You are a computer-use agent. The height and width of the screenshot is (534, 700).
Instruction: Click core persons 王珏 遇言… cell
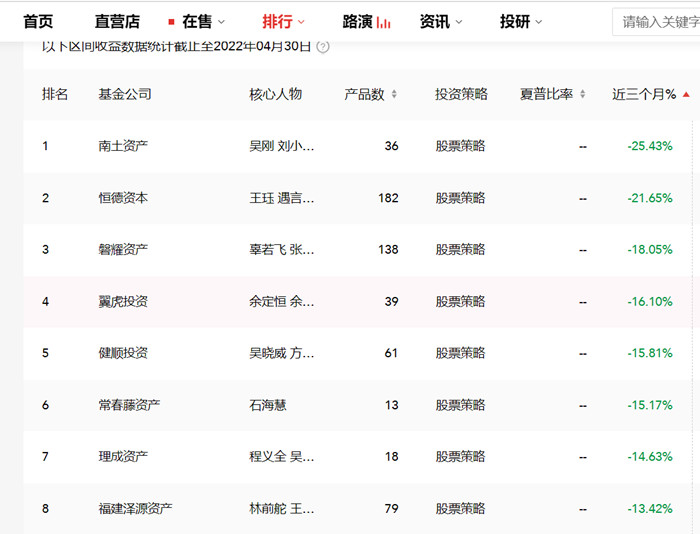(x=282, y=198)
